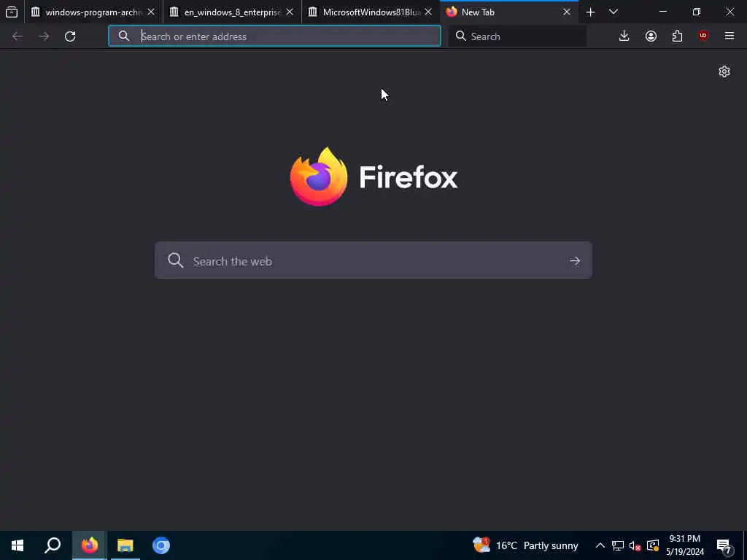
Task: Close the windows-program-archive tab
Action: tap(151, 12)
